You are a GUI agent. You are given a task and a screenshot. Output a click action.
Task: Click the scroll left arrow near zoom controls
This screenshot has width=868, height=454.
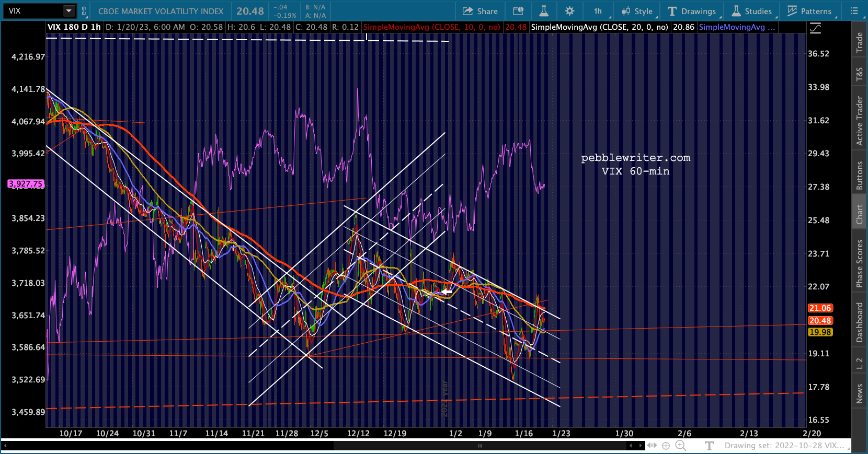(631, 446)
